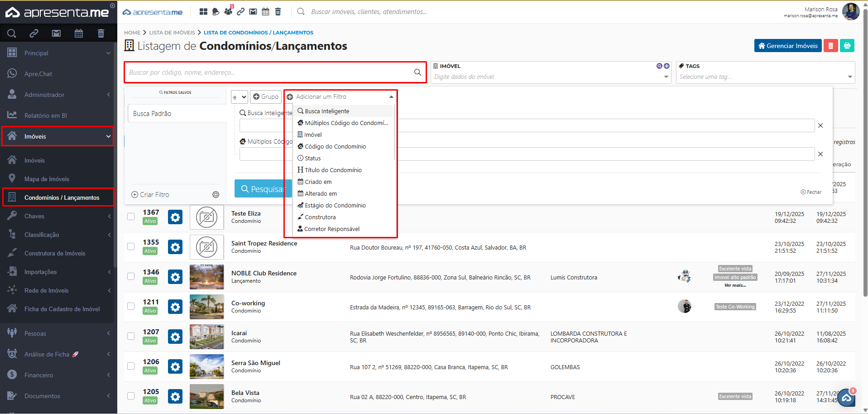Click the calendar icon in top toolbar

265,12
